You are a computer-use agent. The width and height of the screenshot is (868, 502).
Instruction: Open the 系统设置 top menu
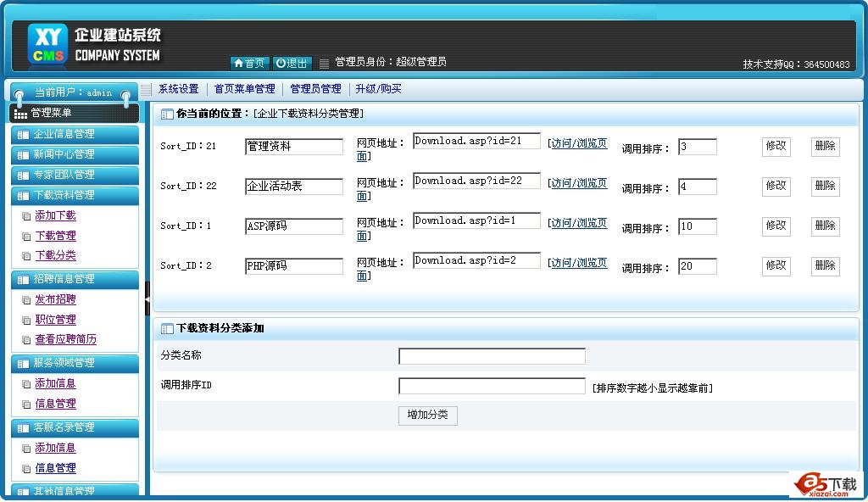pos(178,89)
